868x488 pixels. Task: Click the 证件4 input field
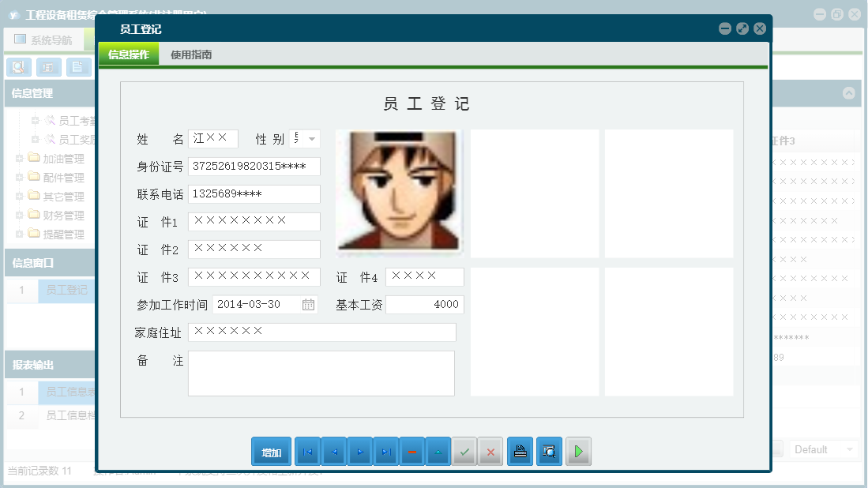pyautogui.click(x=425, y=276)
